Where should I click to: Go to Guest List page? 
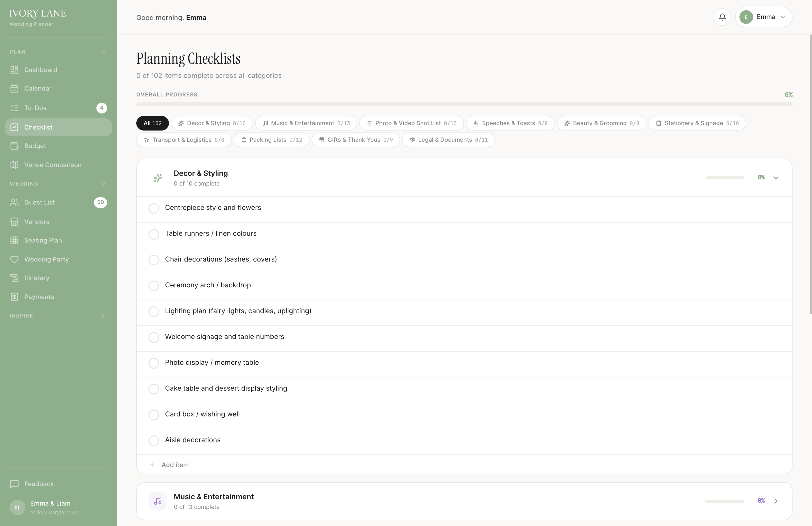[x=39, y=202]
